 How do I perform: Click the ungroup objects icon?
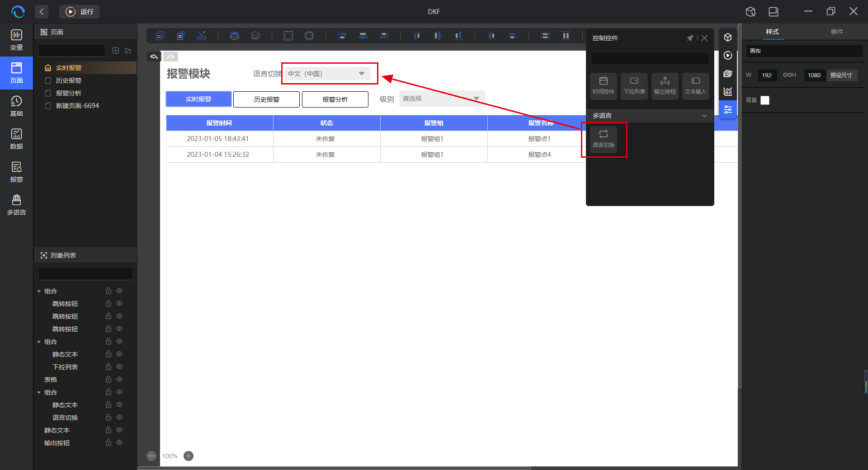[x=309, y=36]
